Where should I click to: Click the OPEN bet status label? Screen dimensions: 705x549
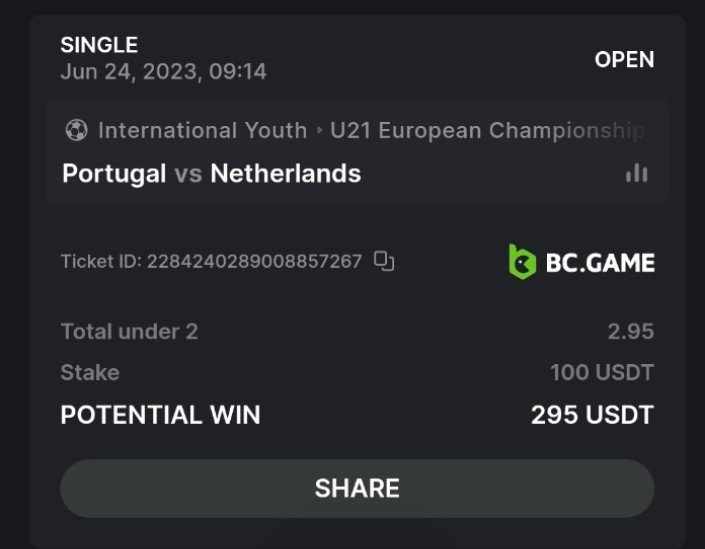pyautogui.click(x=624, y=60)
